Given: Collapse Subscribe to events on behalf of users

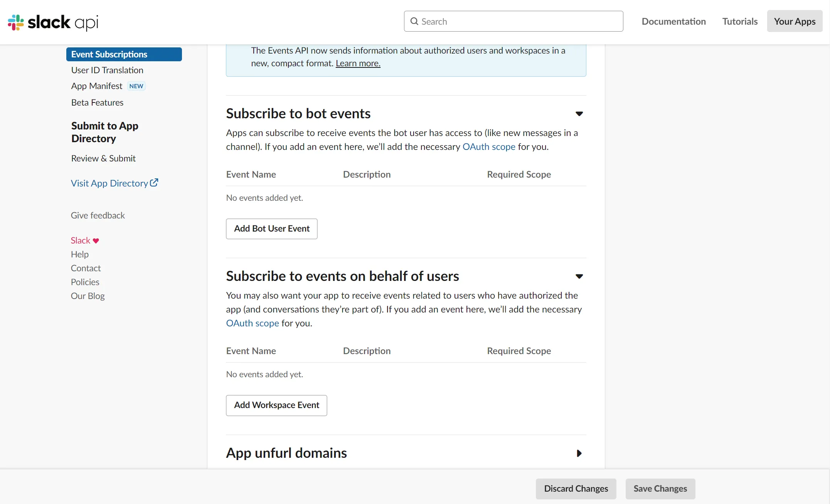Looking at the screenshot, I should 579,276.
